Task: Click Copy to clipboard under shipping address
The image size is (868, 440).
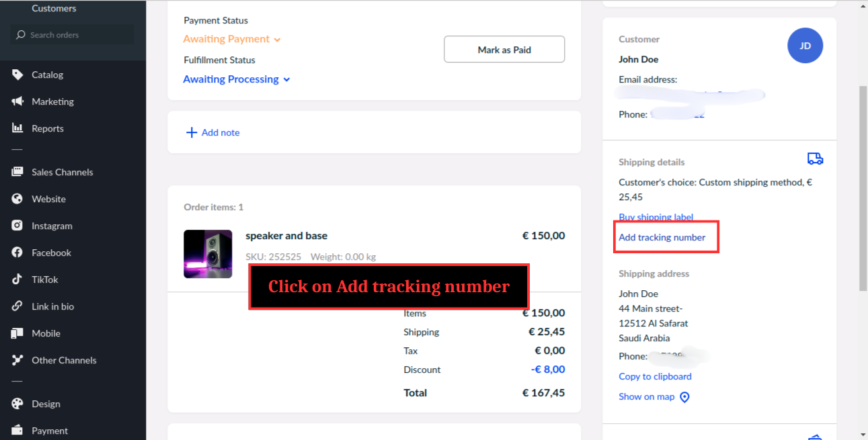Action: 655,376
